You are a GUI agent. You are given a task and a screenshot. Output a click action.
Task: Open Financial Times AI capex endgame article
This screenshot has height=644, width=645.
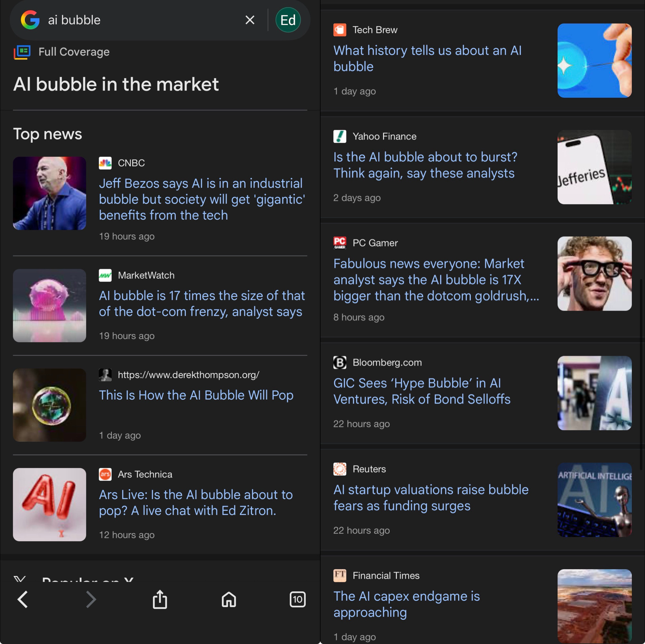tap(406, 604)
